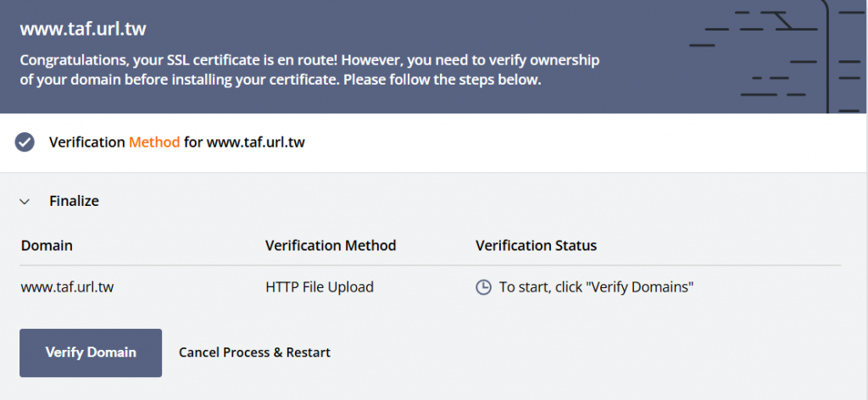This screenshot has width=868, height=400.
Task: Select the HTTP File Upload cell
Action: point(320,287)
